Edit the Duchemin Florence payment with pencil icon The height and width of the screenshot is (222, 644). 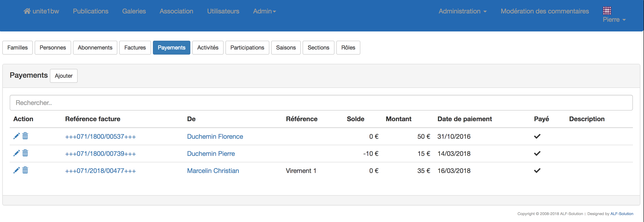click(16, 136)
